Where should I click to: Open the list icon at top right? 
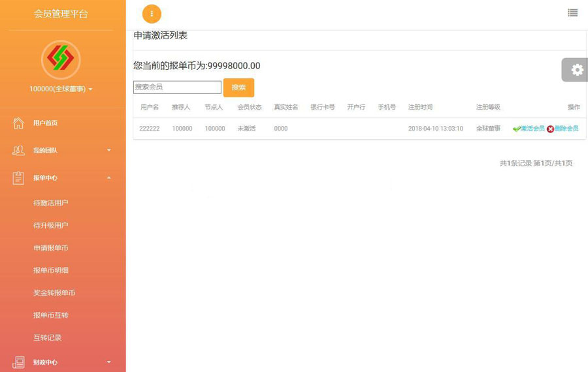point(572,12)
